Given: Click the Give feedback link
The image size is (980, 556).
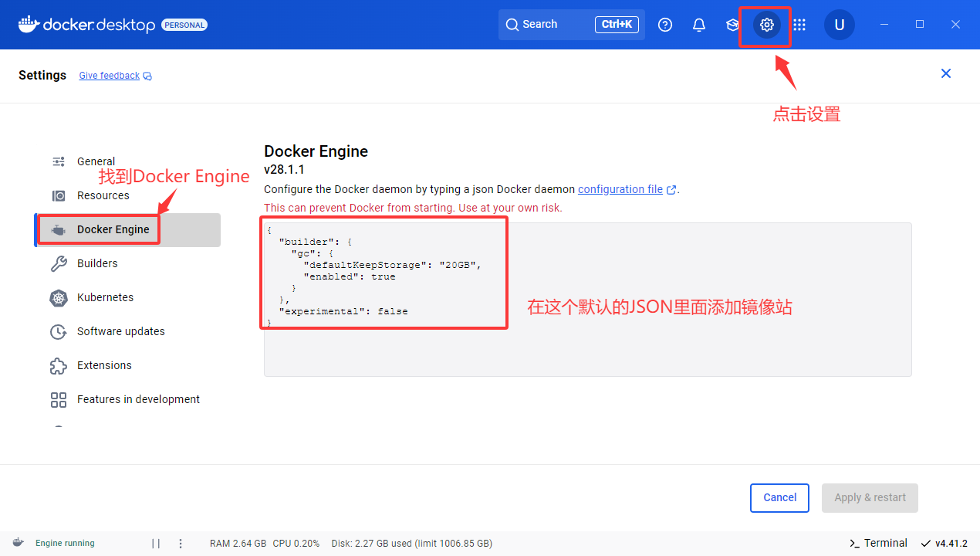Looking at the screenshot, I should click(x=110, y=76).
